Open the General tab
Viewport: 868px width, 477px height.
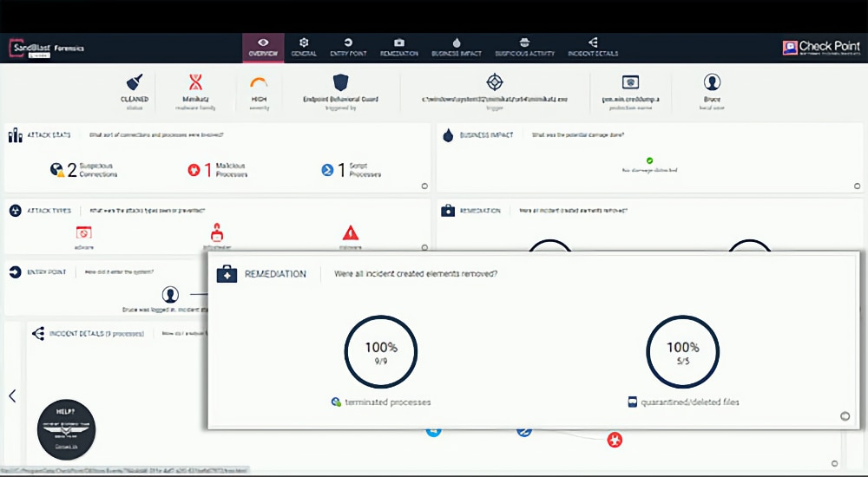(304, 48)
